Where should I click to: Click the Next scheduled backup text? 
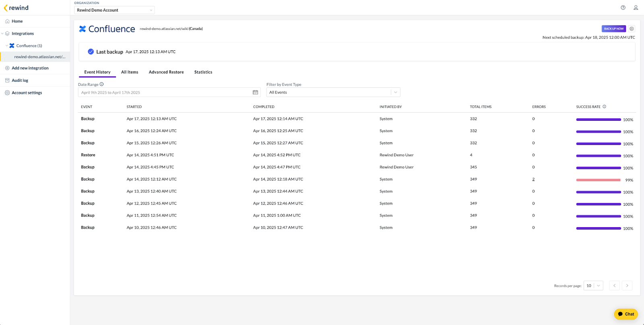pyautogui.click(x=589, y=37)
